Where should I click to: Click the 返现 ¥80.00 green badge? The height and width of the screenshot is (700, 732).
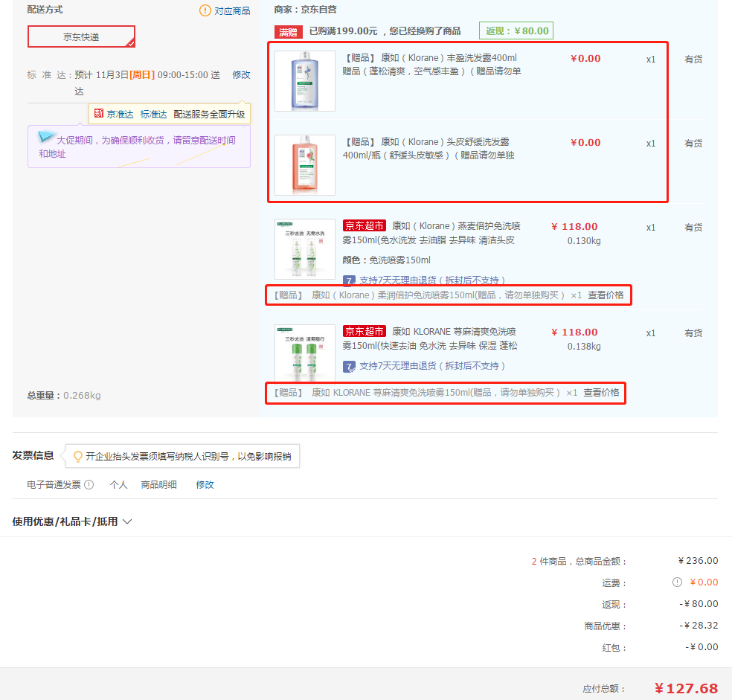[516, 30]
